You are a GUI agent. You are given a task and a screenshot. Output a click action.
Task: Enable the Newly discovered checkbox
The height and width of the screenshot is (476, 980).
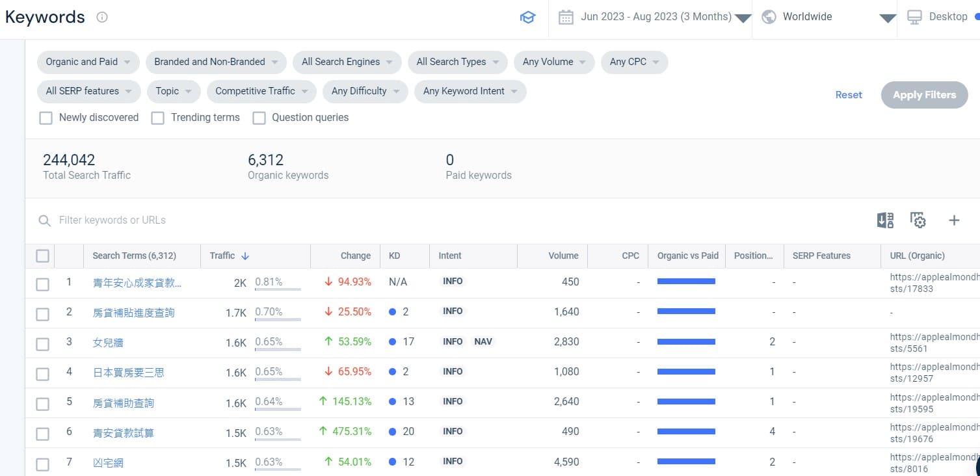click(46, 118)
